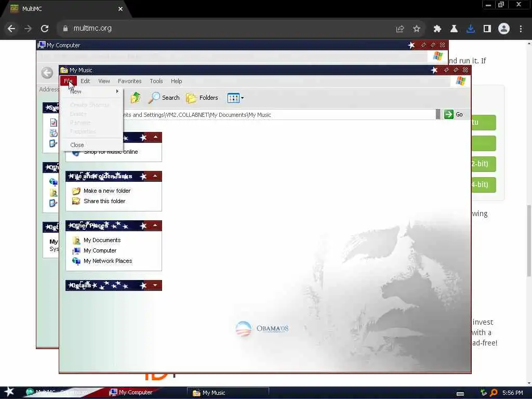Click the star Start button on taskbar

coord(9,392)
